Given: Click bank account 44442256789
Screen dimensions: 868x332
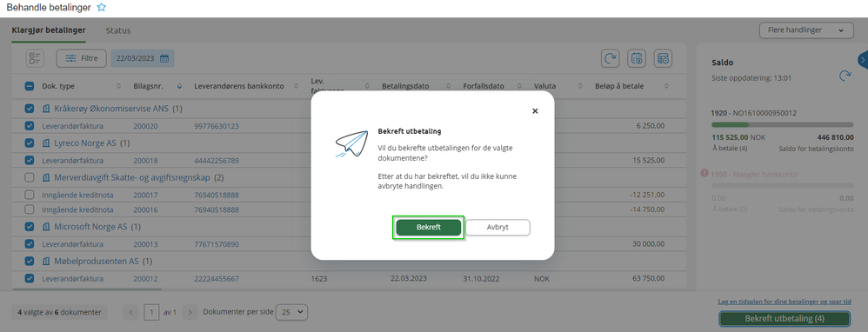Looking at the screenshot, I should 217,161.
